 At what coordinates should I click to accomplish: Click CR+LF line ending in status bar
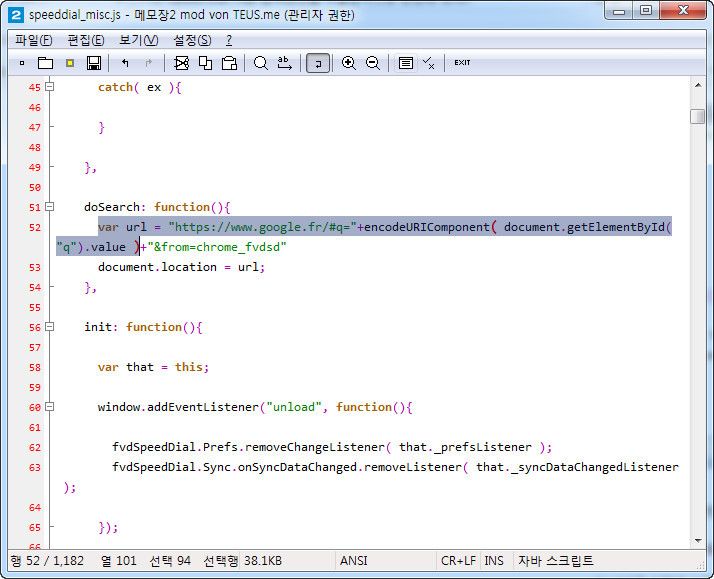coord(458,561)
